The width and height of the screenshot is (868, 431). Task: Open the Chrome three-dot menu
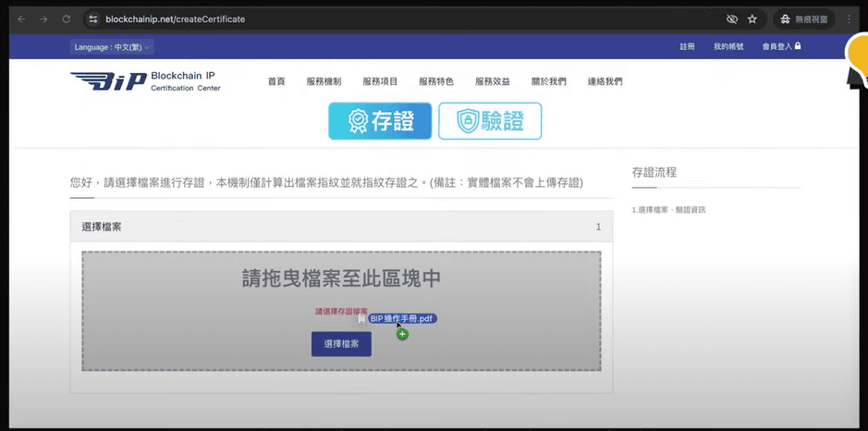pos(849,18)
